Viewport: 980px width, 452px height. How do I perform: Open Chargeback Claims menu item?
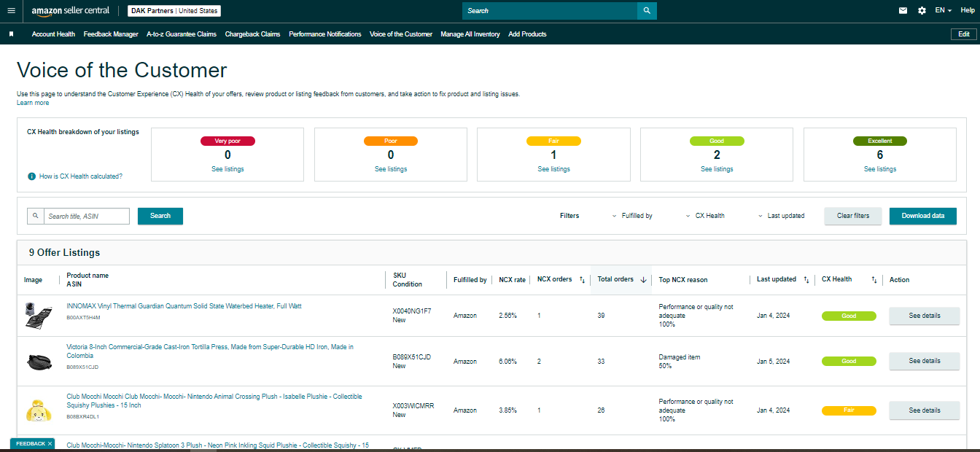click(252, 34)
